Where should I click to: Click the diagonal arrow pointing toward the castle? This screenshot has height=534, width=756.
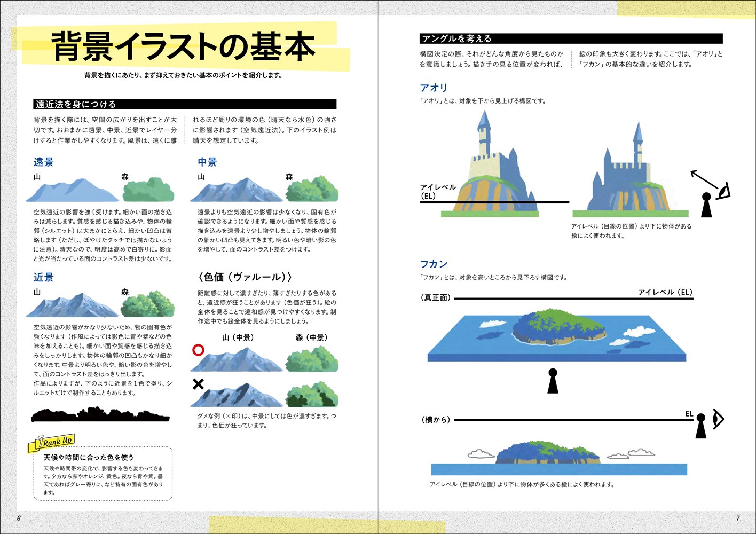(x=704, y=180)
